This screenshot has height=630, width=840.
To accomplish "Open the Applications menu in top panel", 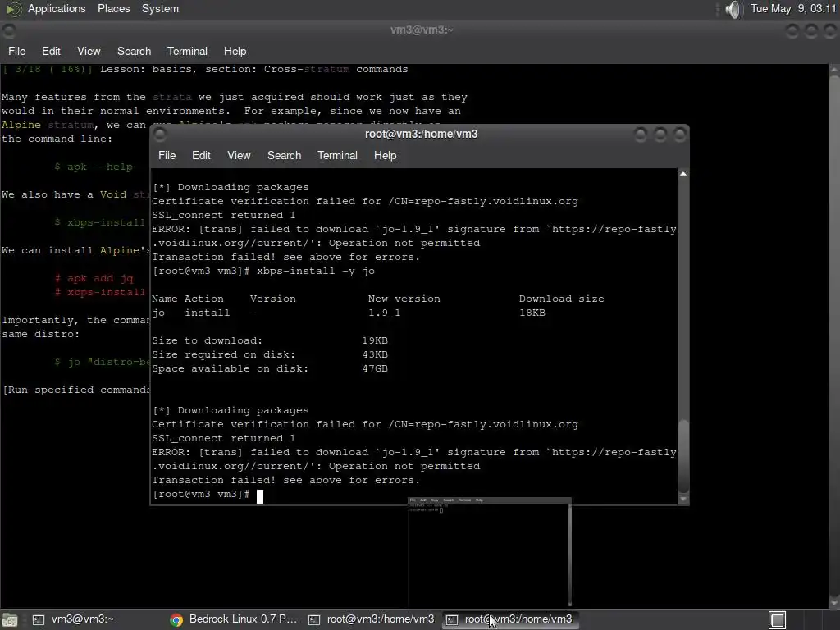I will [57, 8].
